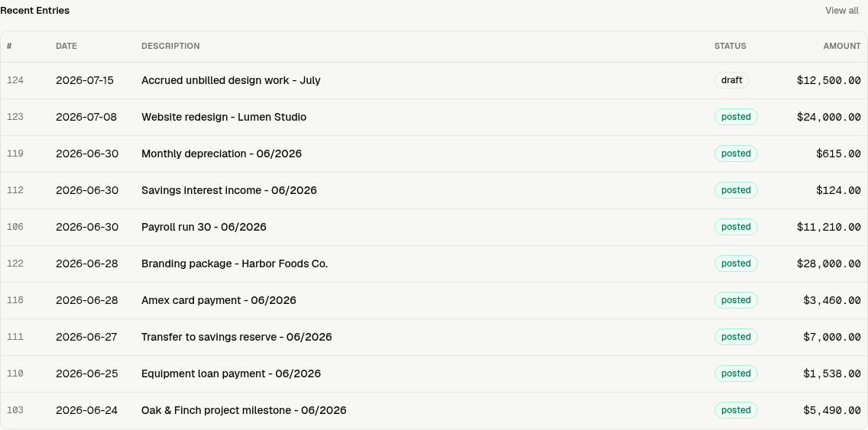This screenshot has width=868, height=430.
Task: Click entry number 106
Action: [x=15, y=227]
